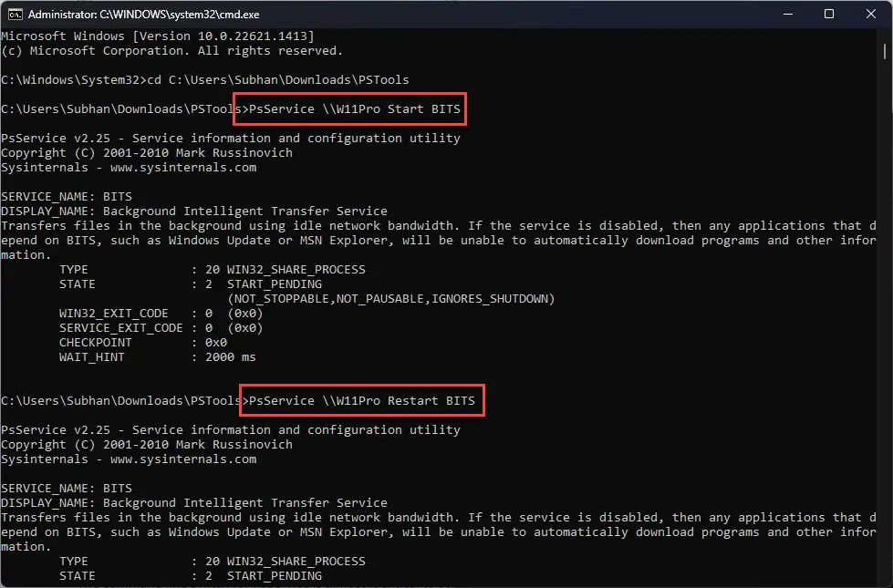Click the second 'SERVICE_NAME: BITS' line
The width and height of the screenshot is (893, 588).
click(x=67, y=489)
